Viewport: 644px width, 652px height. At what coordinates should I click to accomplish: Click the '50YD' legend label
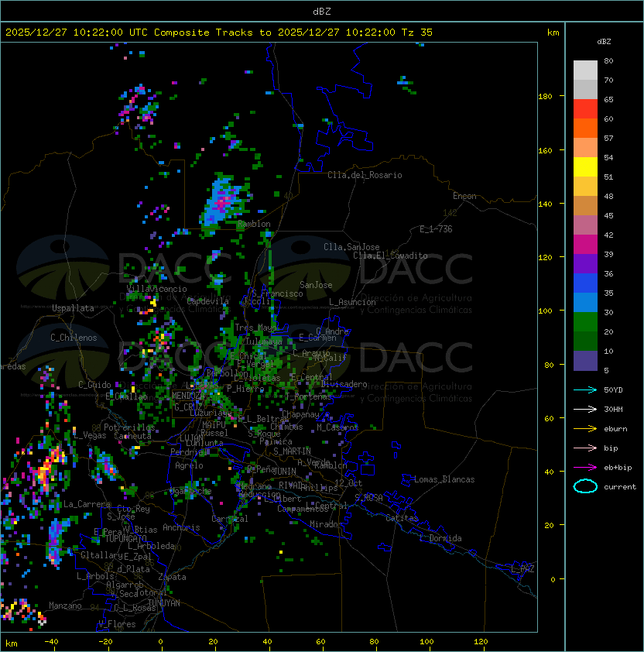click(x=613, y=390)
